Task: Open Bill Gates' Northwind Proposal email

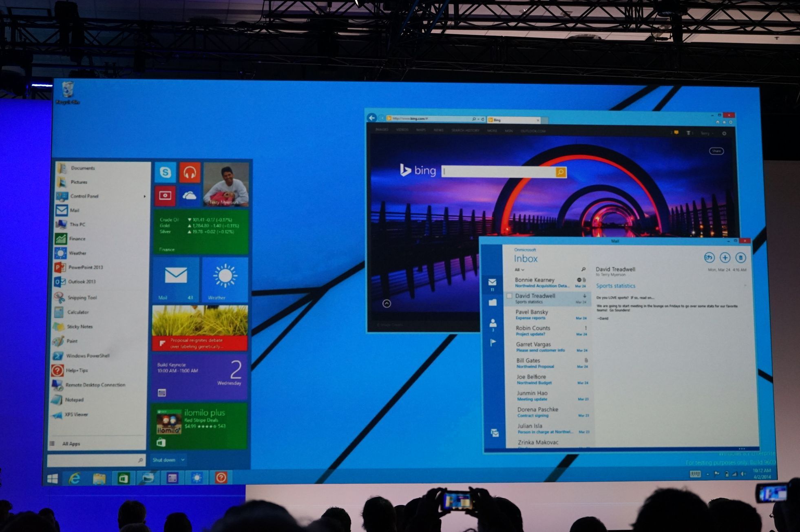Action: coord(549,363)
